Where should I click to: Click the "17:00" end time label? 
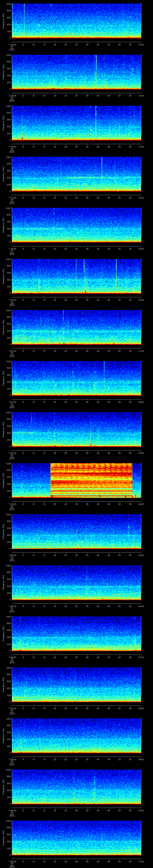(141, 147)
